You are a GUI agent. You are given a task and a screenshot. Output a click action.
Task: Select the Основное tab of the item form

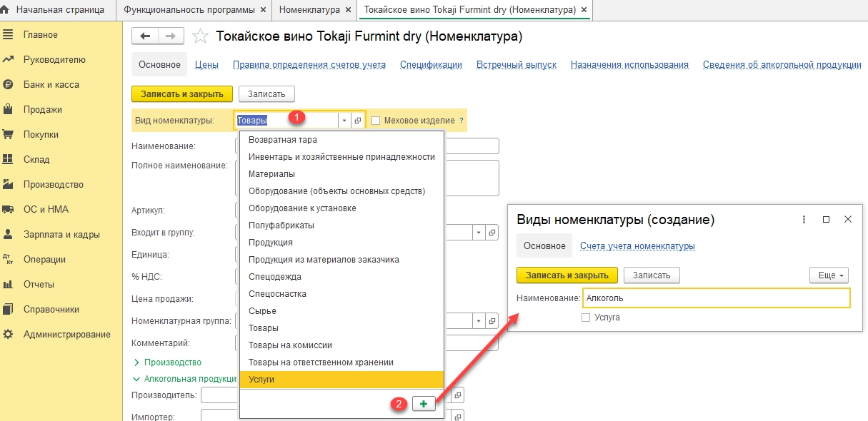(x=159, y=64)
